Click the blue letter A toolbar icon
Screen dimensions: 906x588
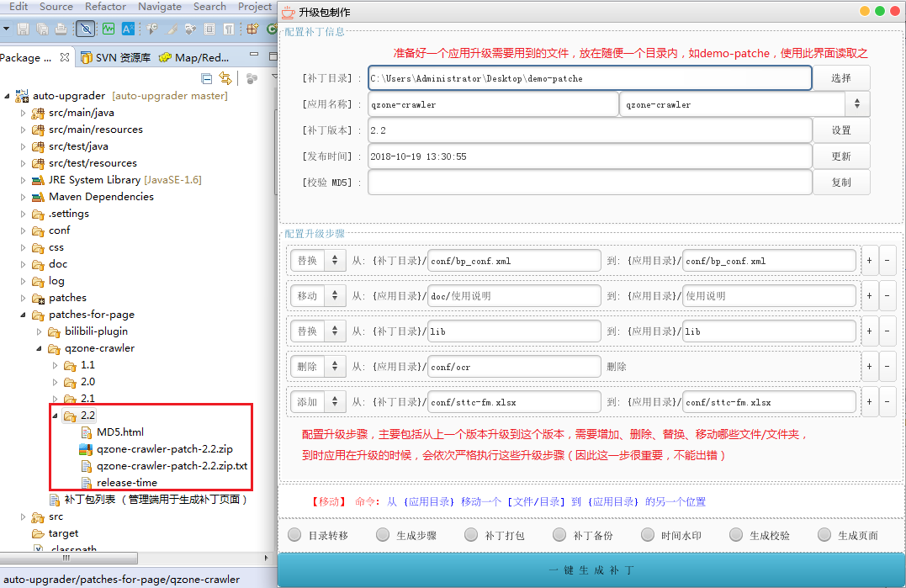pyautogui.click(x=128, y=29)
